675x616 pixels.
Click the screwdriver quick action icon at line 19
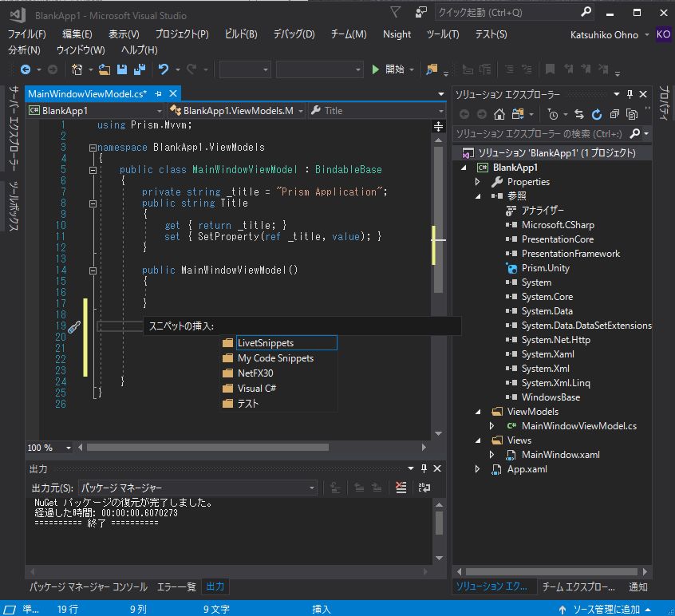pos(74,327)
